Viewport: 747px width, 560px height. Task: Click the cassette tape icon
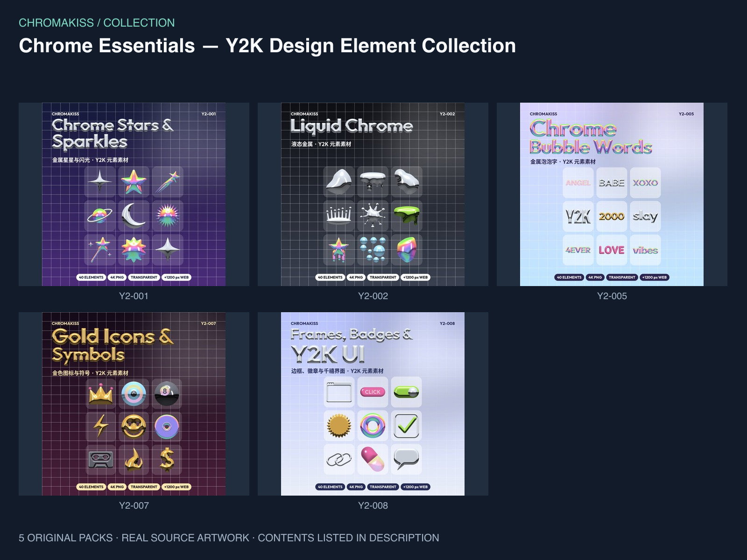(101, 459)
